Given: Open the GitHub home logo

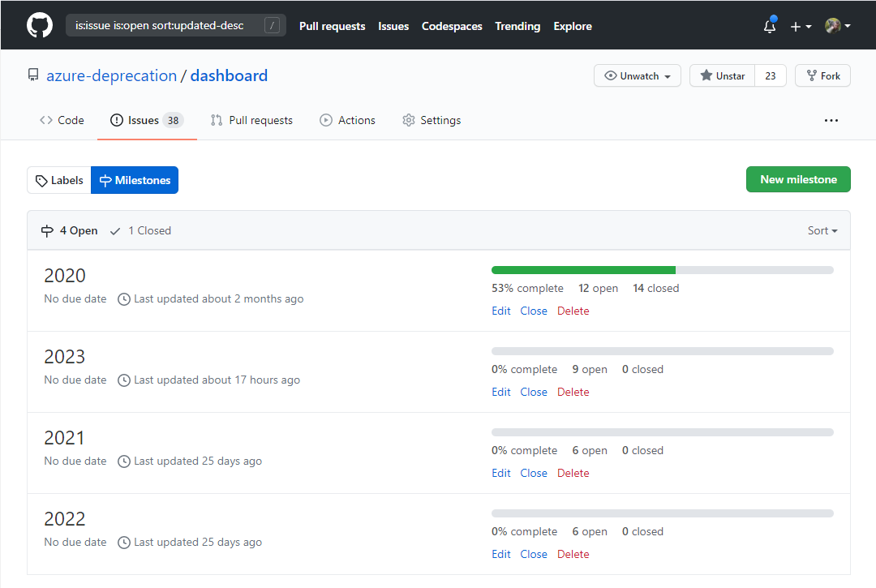Looking at the screenshot, I should point(40,26).
